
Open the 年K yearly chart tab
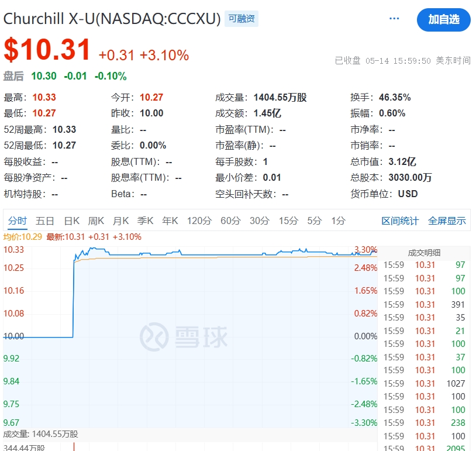coord(170,221)
